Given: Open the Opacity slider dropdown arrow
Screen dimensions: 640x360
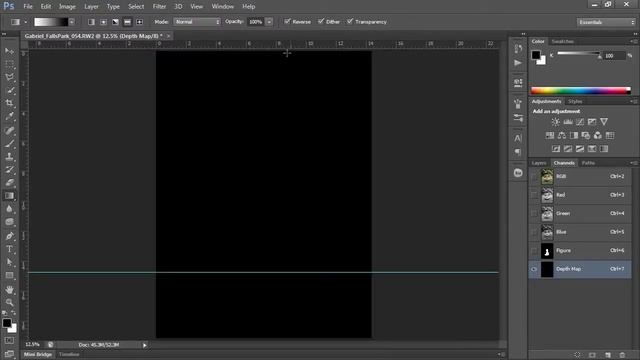Looking at the screenshot, I should (x=269, y=22).
